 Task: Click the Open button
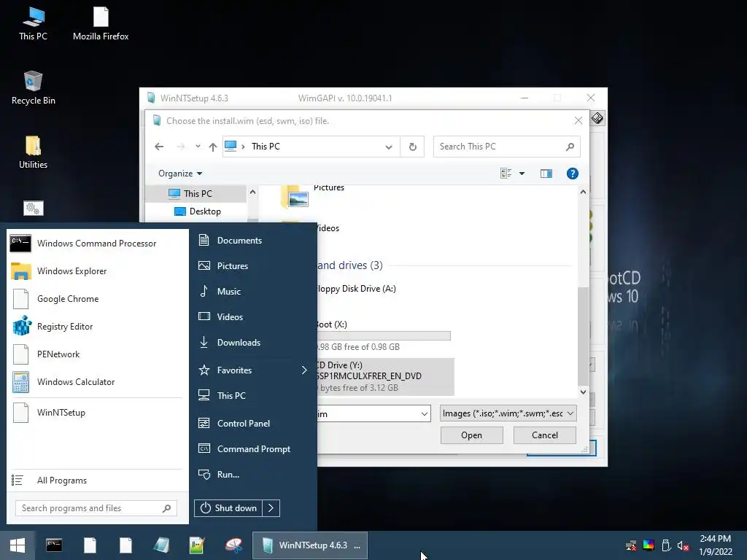[x=472, y=435]
